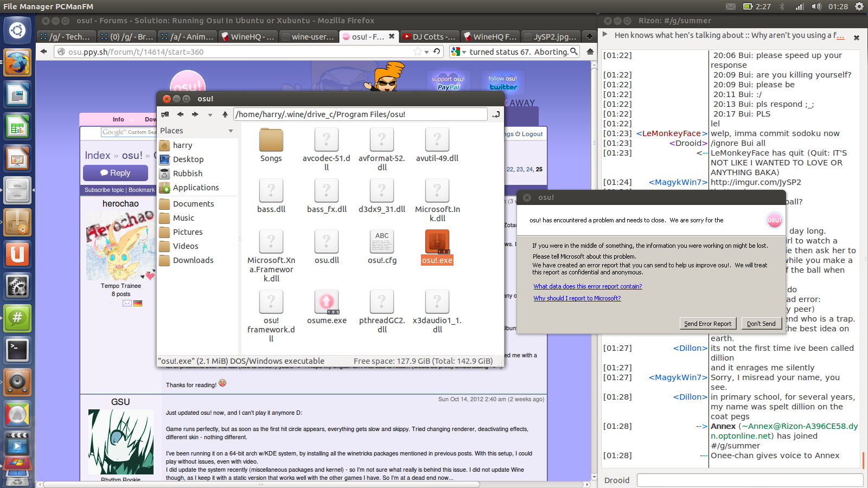Open speaker music player in launcher
The height and width of the screenshot is (488, 868).
[x=17, y=382]
